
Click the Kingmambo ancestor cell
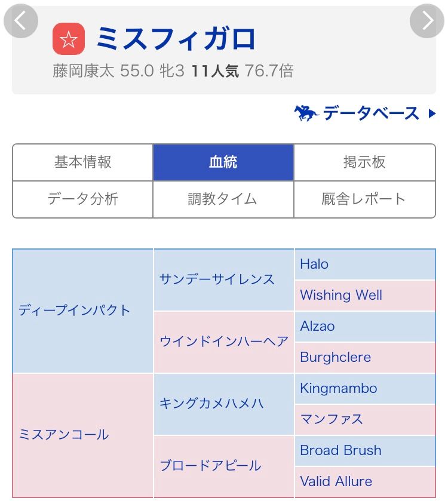tap(339, 388)
